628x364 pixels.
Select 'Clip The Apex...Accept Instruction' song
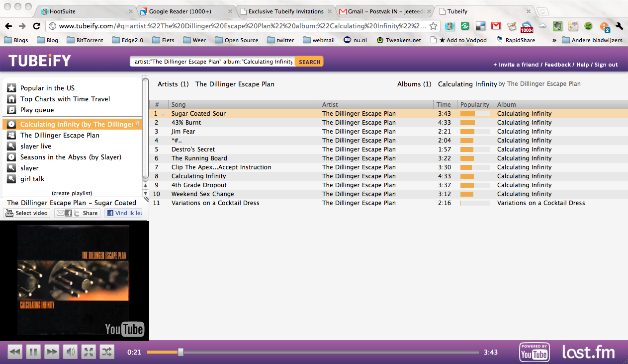coord(221,167)
